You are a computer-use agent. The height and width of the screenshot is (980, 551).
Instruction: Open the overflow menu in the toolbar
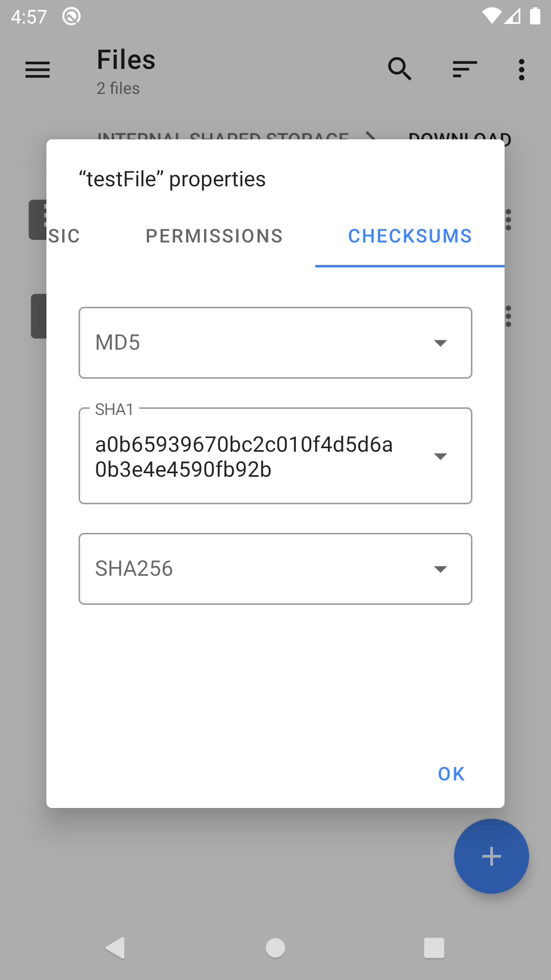[x=521, y=69]
